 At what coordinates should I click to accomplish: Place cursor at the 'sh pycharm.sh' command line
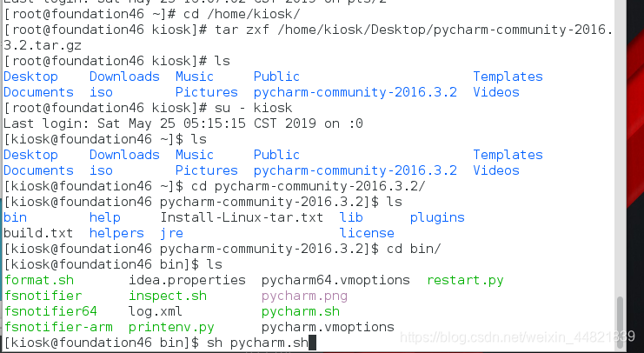click(257, 343)
